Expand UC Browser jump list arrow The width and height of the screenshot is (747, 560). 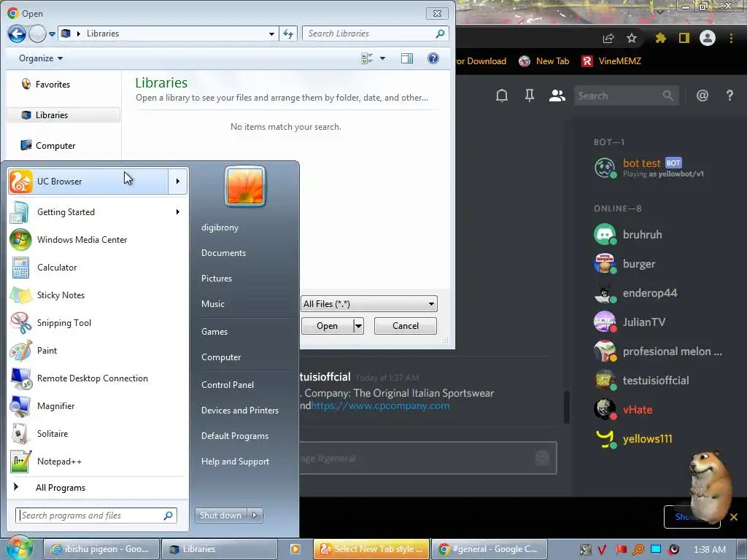pos(178,182)
